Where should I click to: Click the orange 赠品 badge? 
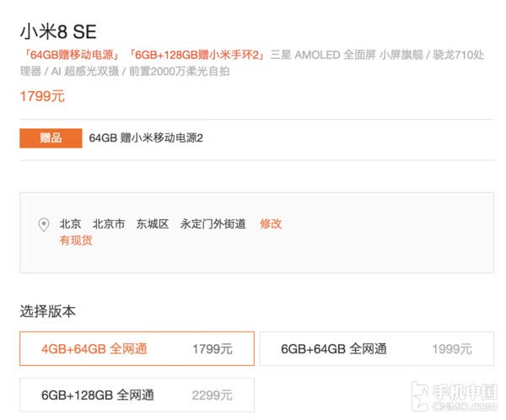pos(51,138)
